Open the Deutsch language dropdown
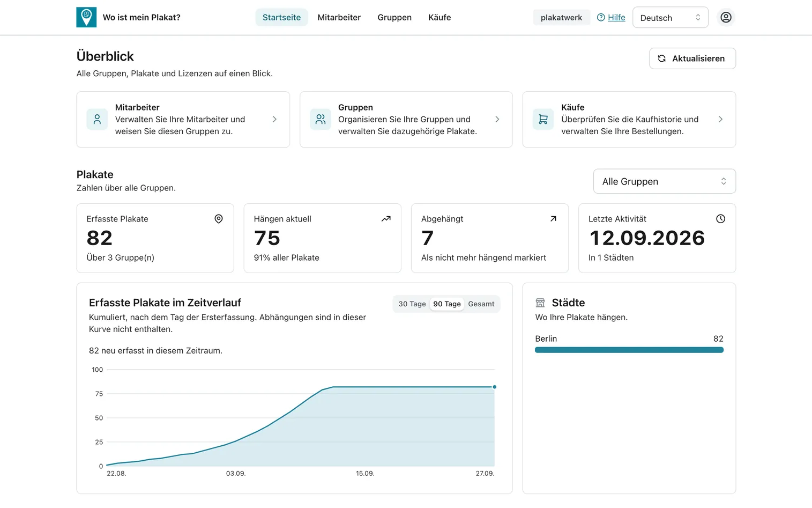The width and height of the screenshot is (812, 508). click(671, 17)
